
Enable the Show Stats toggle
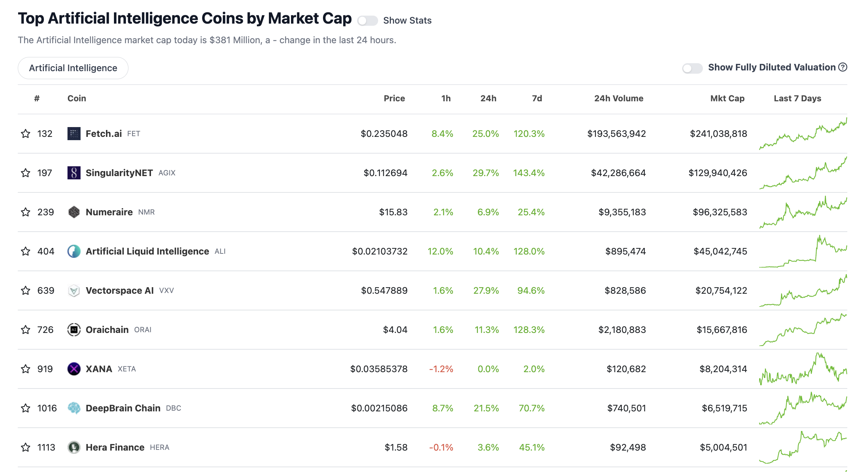pos(368,21)
